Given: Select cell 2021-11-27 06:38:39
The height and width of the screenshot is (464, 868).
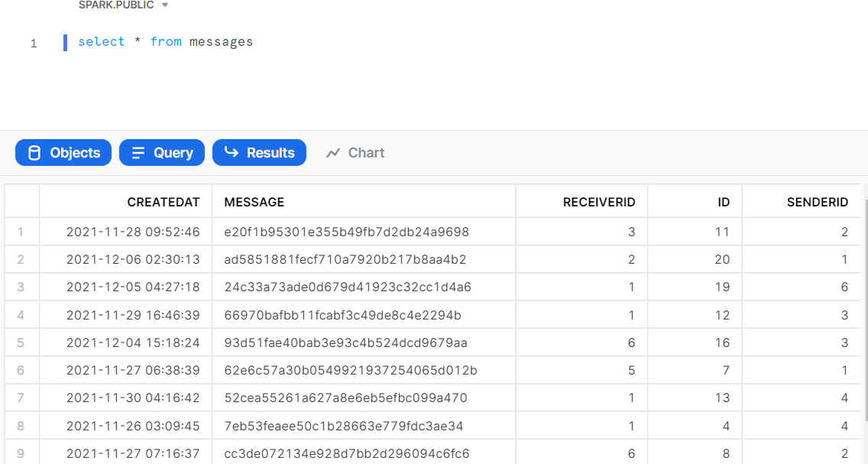Looking at the screenshot, I should pos(125,370).
